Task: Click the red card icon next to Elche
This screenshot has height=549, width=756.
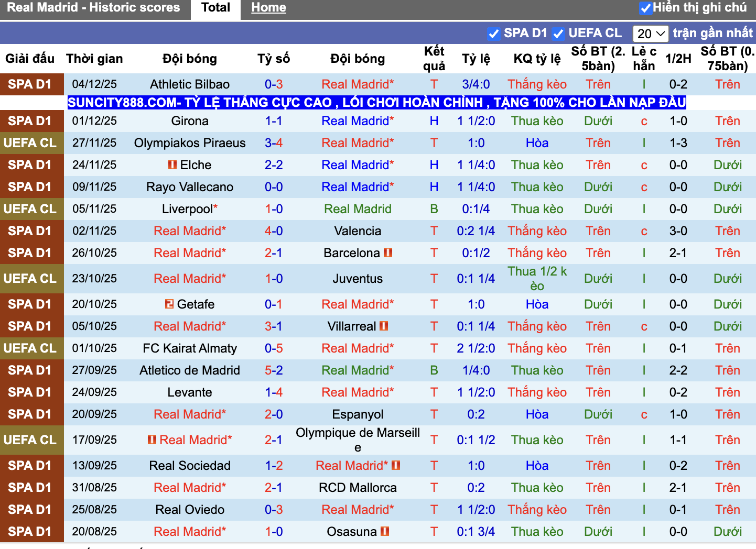Action: pos(173,164)
